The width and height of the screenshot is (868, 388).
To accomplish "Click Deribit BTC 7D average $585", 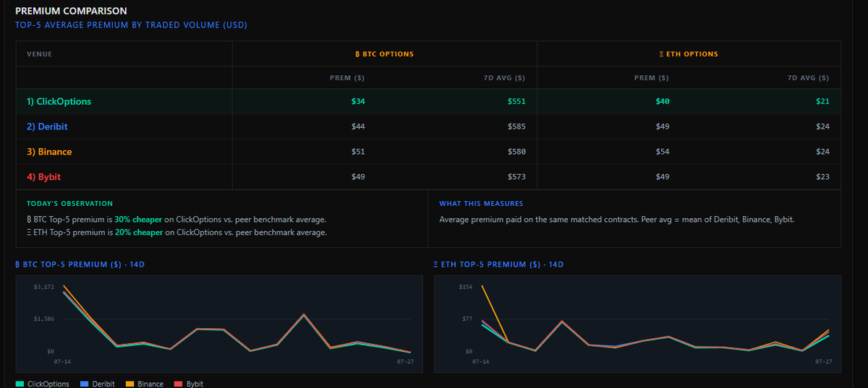I will (x=516, y=127).
